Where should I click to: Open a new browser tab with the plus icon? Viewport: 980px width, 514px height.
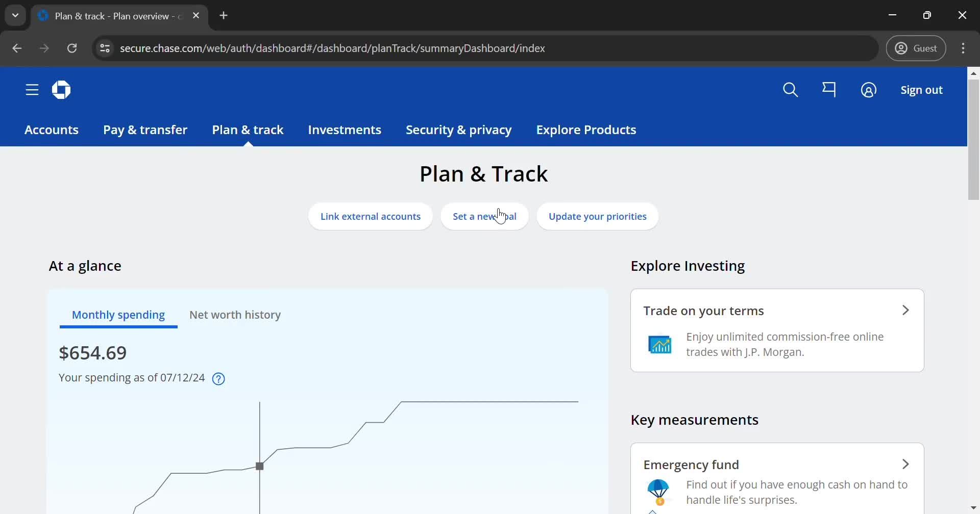click(224, 15)
